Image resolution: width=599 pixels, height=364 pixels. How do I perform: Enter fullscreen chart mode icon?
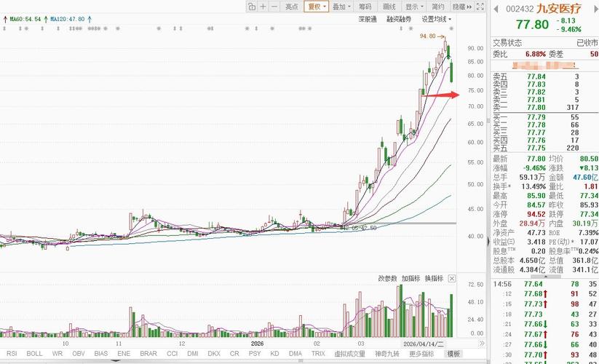(x=480, y=7)
